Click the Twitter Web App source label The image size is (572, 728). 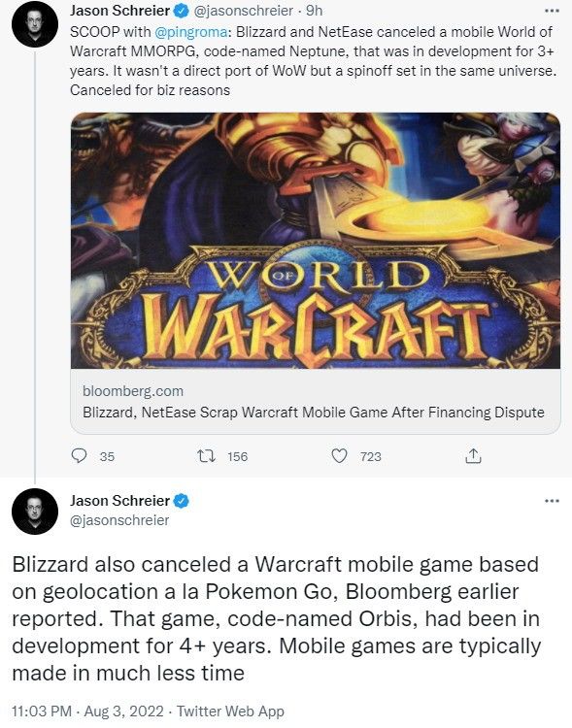click(230, 711)
